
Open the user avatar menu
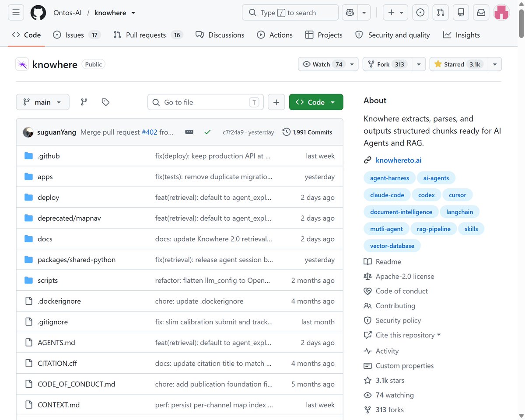(x=501, y=13)
